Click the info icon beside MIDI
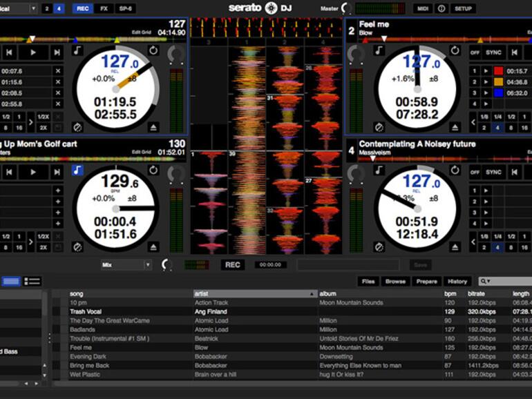 [441, 9]
